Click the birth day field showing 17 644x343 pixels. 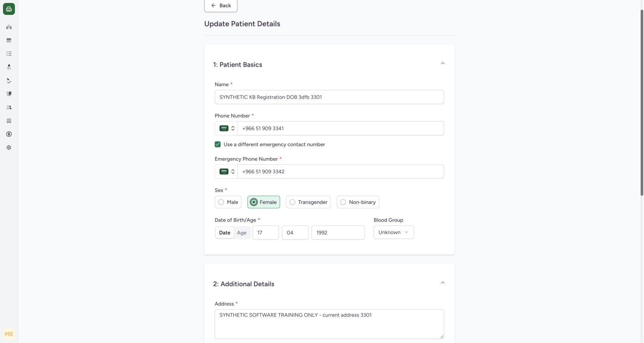266,233
